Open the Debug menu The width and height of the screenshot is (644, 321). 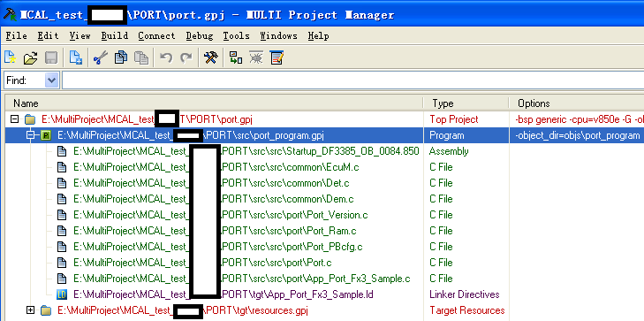(x=199, y=36)
